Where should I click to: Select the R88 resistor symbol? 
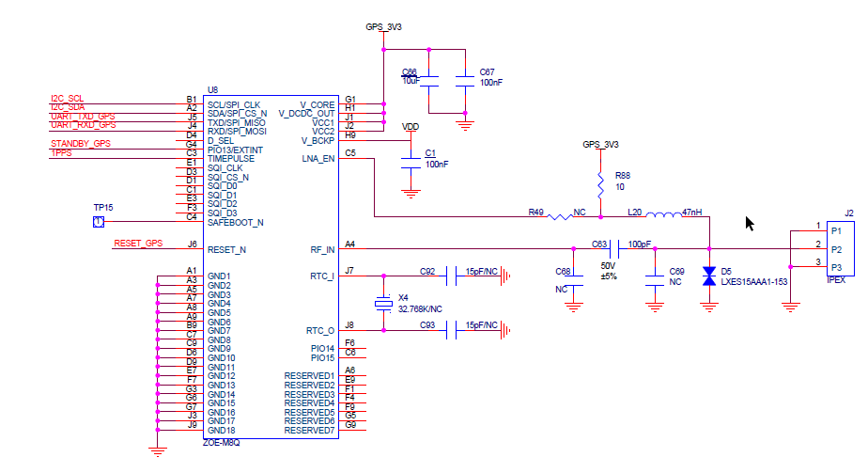pyautogui.click(x=600, y=181)
